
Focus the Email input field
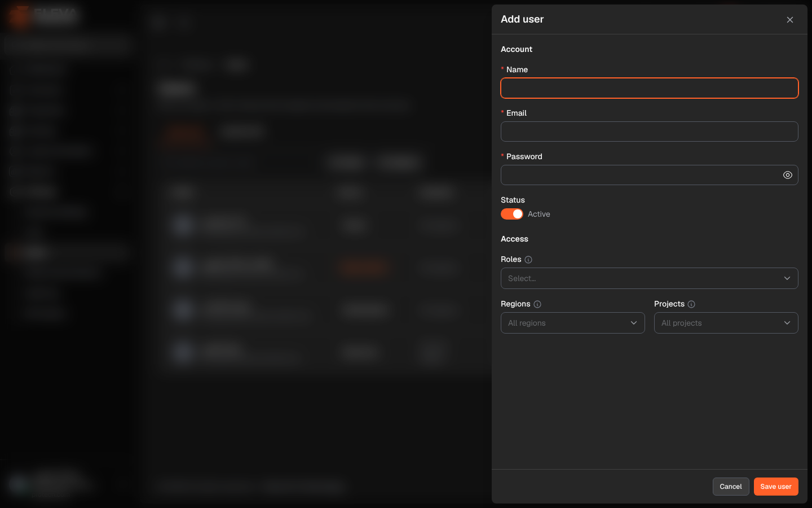[x=650, y=132]
